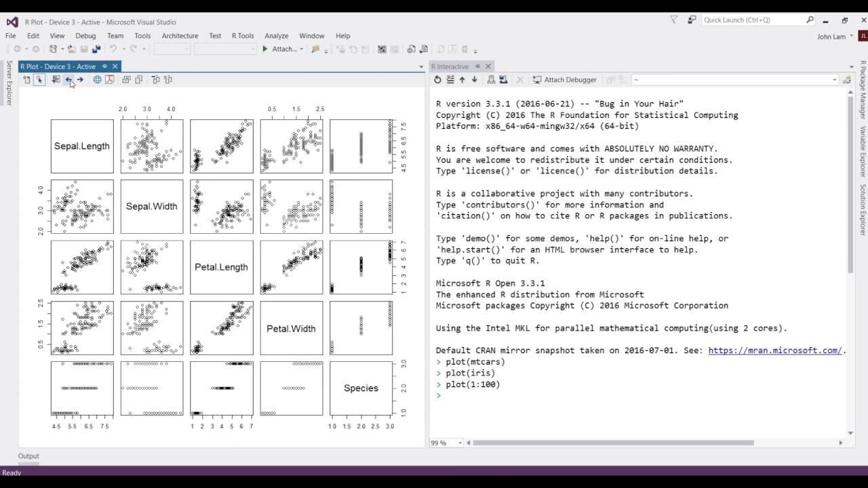Pin the R Interactive tab
This screenshot has width=868, height=488.
click(x=477, y=66)
